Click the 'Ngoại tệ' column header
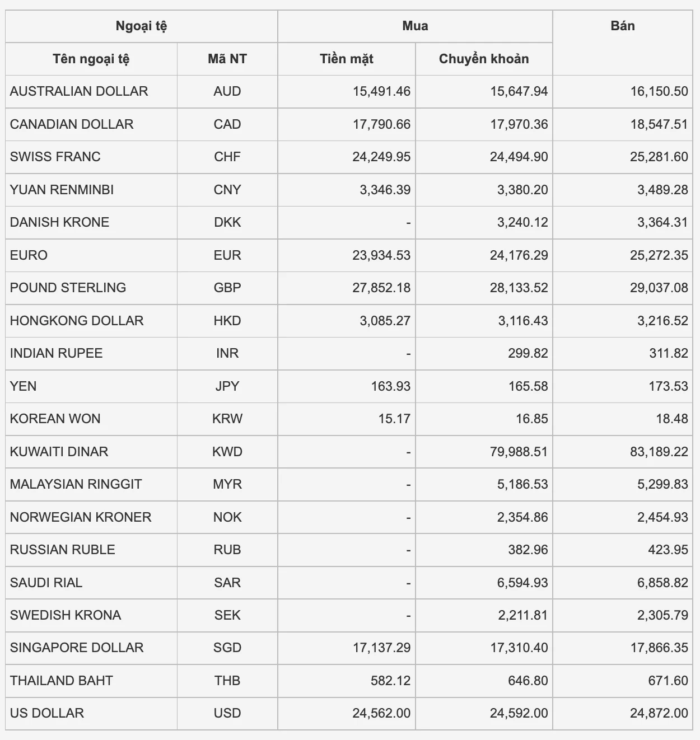Screen dimensions: 700x740 [x=141, y=26]
